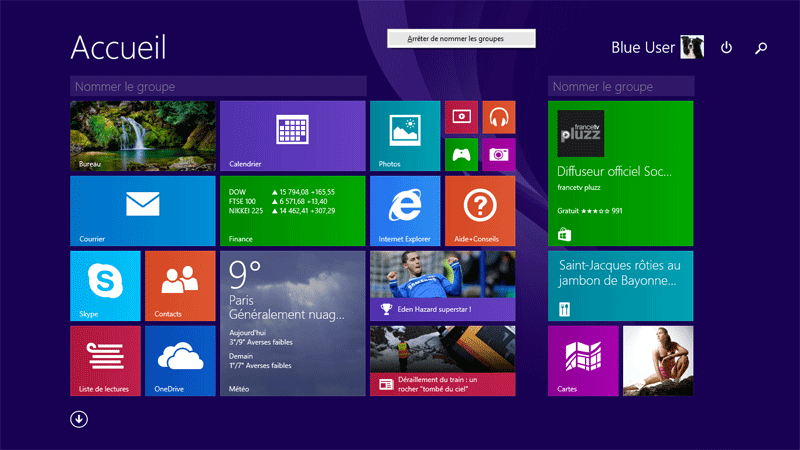The image size is (800, 450).
Task: Launch the Skype tile
Action: [105, 285]
